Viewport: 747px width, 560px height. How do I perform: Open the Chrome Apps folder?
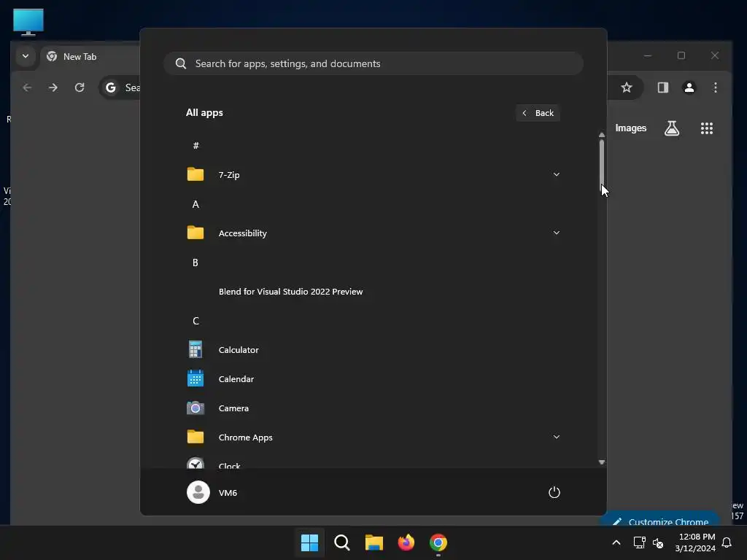click(373, 437)
